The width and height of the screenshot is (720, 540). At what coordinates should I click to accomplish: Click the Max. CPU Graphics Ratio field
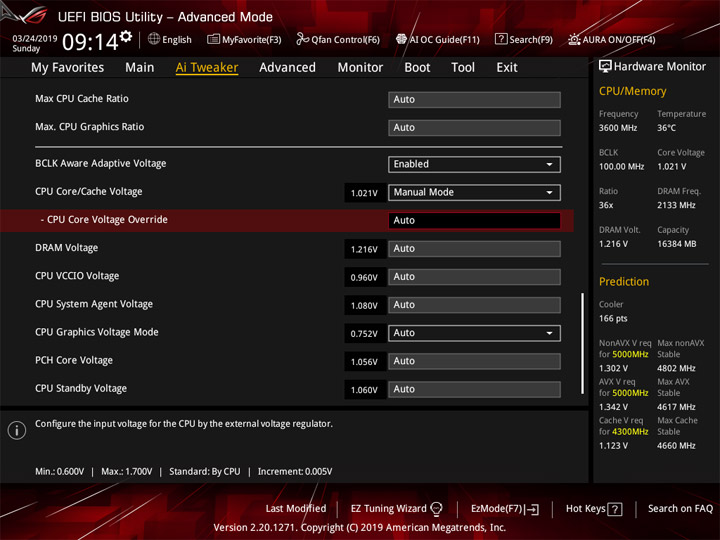[x=474, y=128]
